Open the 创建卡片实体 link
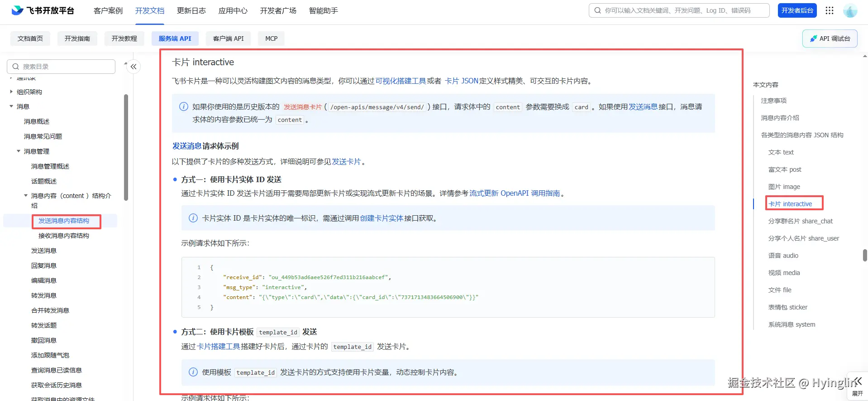 point(382,218)
